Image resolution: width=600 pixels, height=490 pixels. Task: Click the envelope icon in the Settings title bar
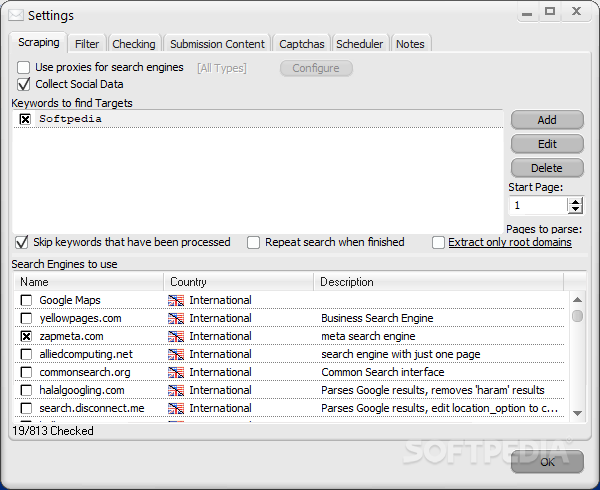tap(16, 15)
